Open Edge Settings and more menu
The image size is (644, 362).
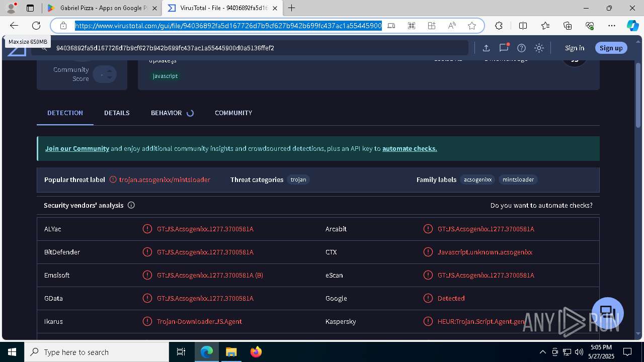(612, 26)
